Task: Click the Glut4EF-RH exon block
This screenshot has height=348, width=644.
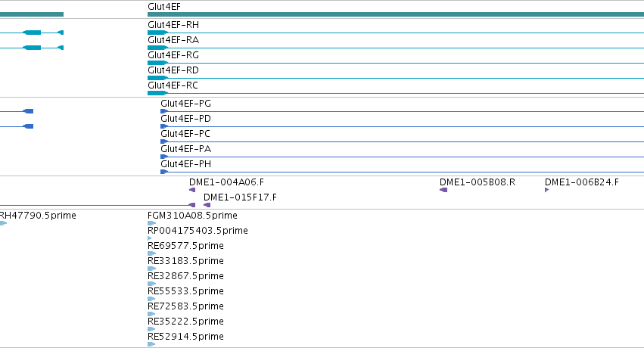Action: pyautogui.click(x=157, y=33)
